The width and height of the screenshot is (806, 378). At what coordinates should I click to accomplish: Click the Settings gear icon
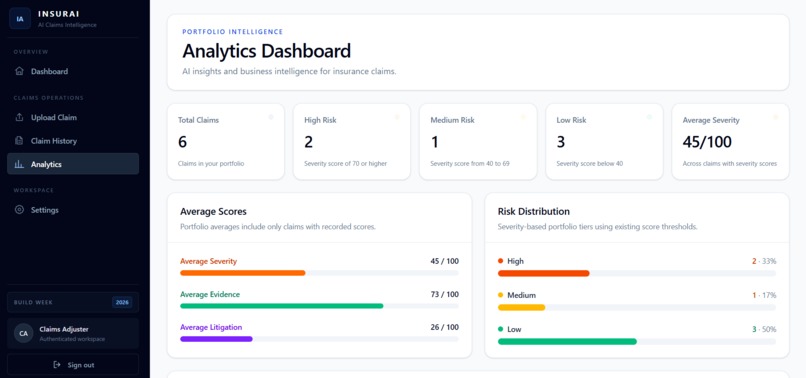(x=20, y=210)
